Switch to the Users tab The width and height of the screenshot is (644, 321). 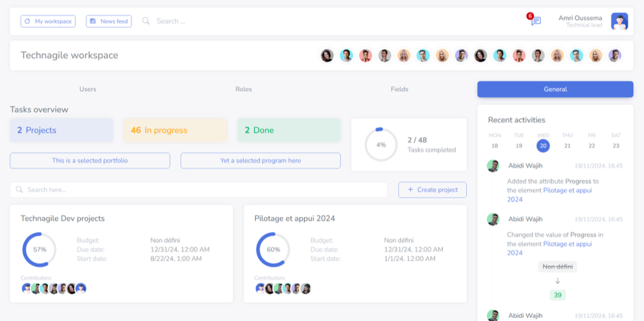87,89
